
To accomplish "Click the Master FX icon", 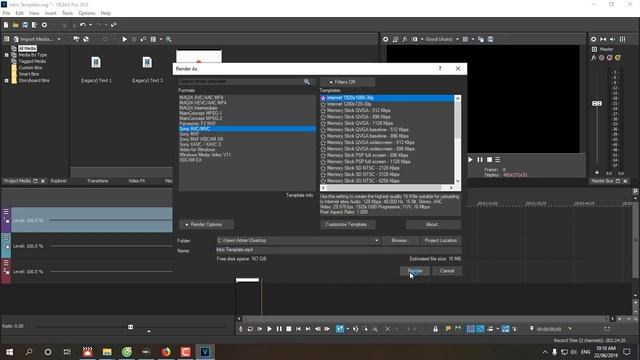I will (593, 58).
